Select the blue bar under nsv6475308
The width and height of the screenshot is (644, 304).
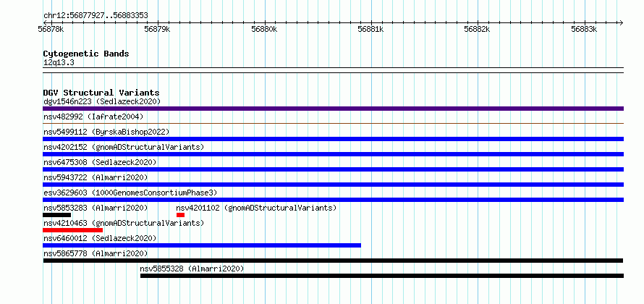tap(333, 169)
